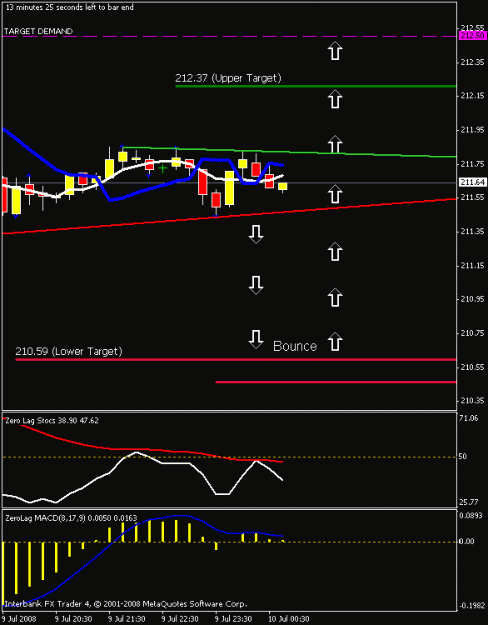Click the -0.1982 MACD scale value

click(x=471, y=606)
